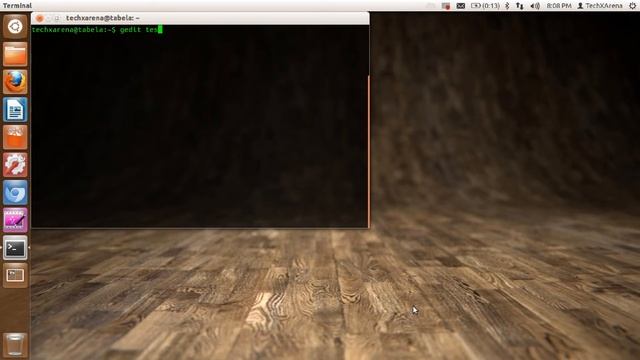This screenshot has width=640, height=360.
Task: Maximize the terminal window
Action: click(x=57, y=18)
